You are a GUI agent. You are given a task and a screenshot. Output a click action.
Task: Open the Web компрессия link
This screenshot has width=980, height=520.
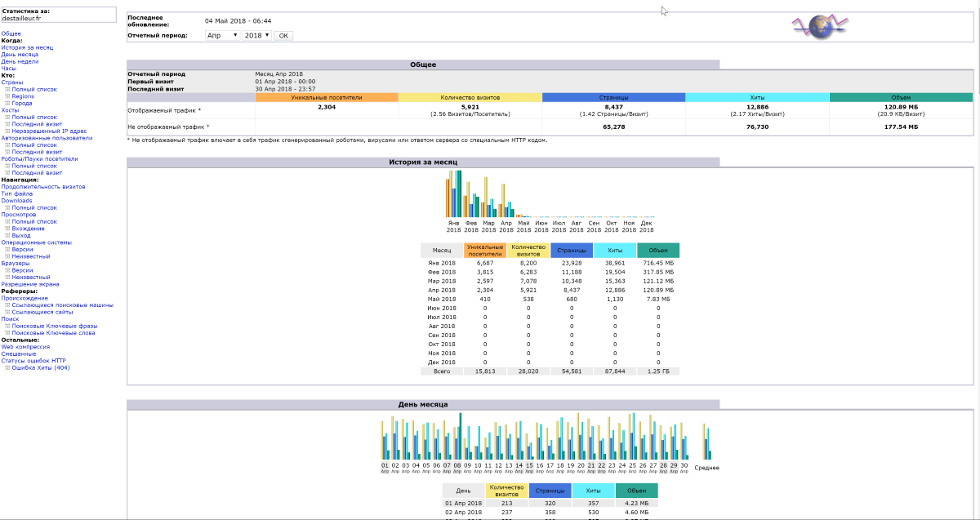pyautogui.click(x=25, y=347)
